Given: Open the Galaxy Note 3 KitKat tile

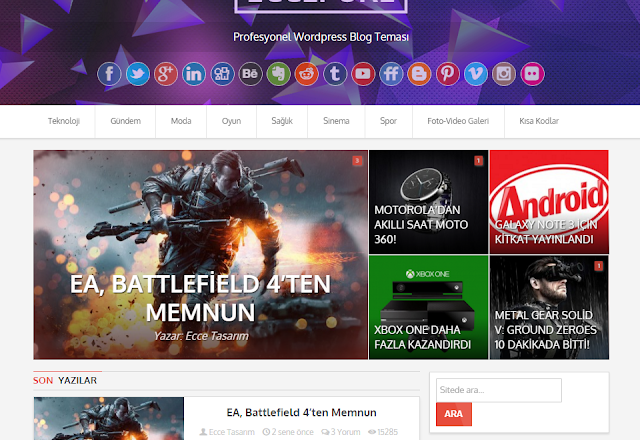Looking at the screenshot, I should (548, 201).
